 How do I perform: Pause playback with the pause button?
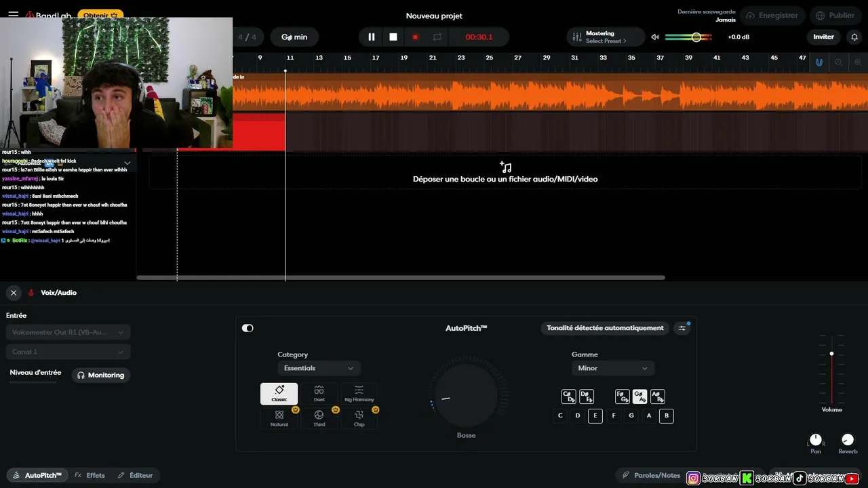pyautogui.click(x=371, y=37)
